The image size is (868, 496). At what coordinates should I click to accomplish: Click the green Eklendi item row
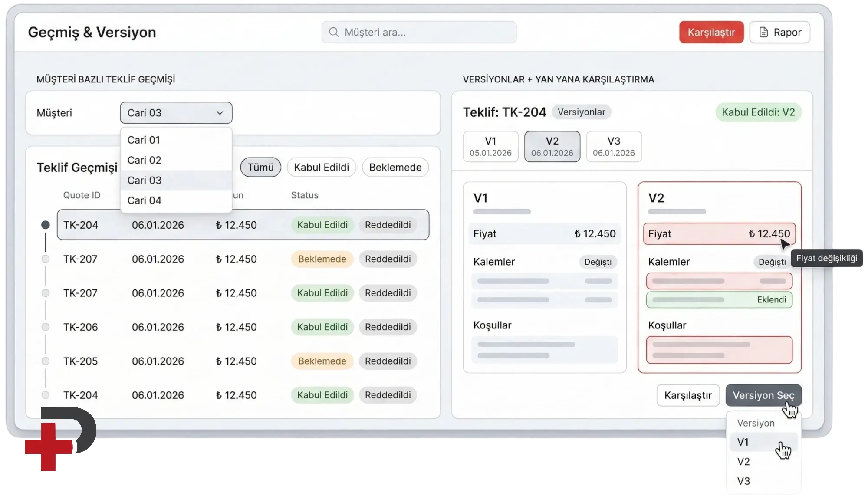click(719, 300)
